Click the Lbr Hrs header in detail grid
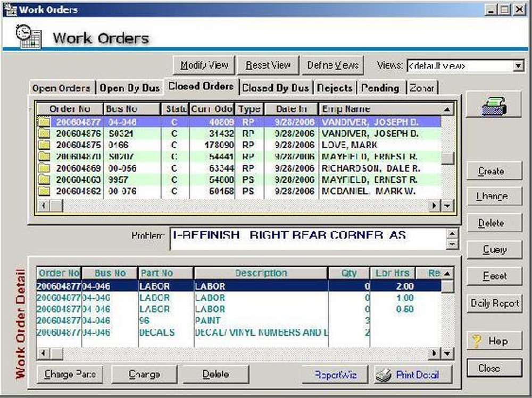Screen dimensions: 532x398 pos(393,273)
